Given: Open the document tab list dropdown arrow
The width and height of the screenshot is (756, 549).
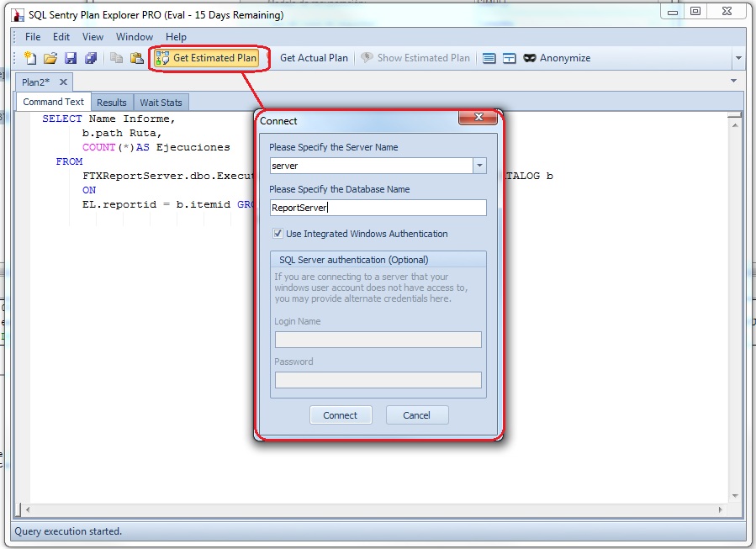Looking at the screenshot, I should [733, 81].
